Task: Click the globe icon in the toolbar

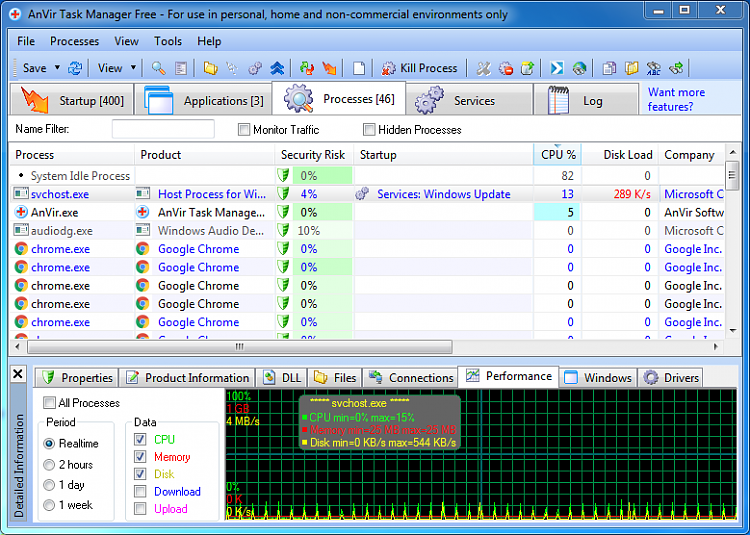Action: pyautogui.click(x=579, y=68)
